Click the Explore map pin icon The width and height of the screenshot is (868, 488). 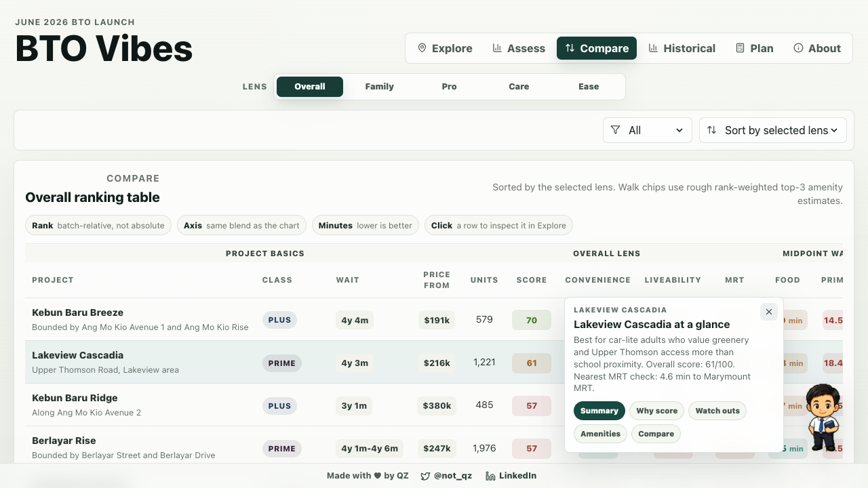click(422, 48)
